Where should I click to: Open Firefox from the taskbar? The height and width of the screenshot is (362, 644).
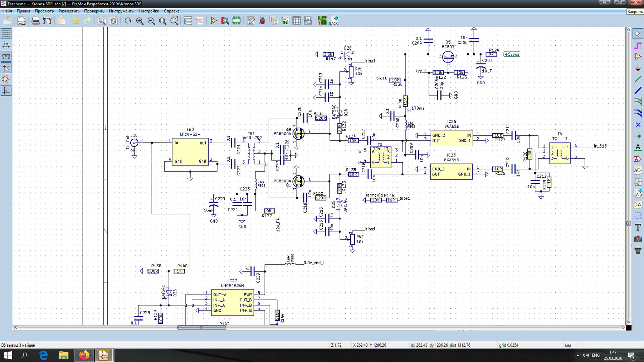84,355
